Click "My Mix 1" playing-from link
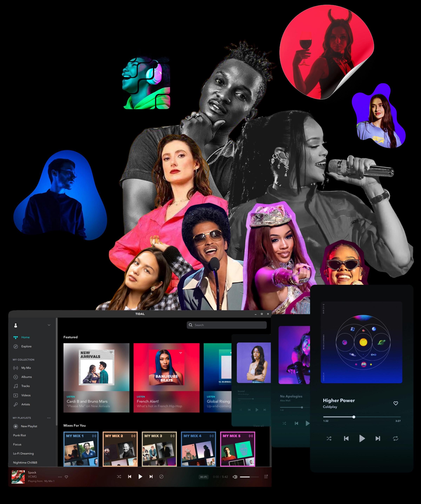This screenshot has height=504, width=421. pyautogui.click(x=49, y=481)
